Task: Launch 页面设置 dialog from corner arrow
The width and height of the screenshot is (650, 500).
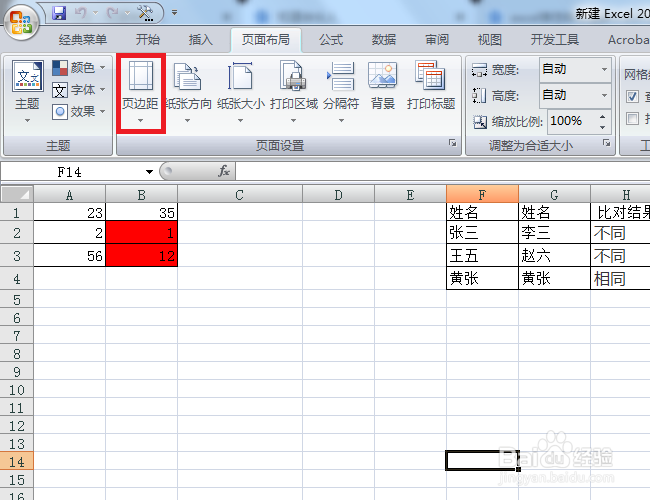Action: [x=452, y=143]
